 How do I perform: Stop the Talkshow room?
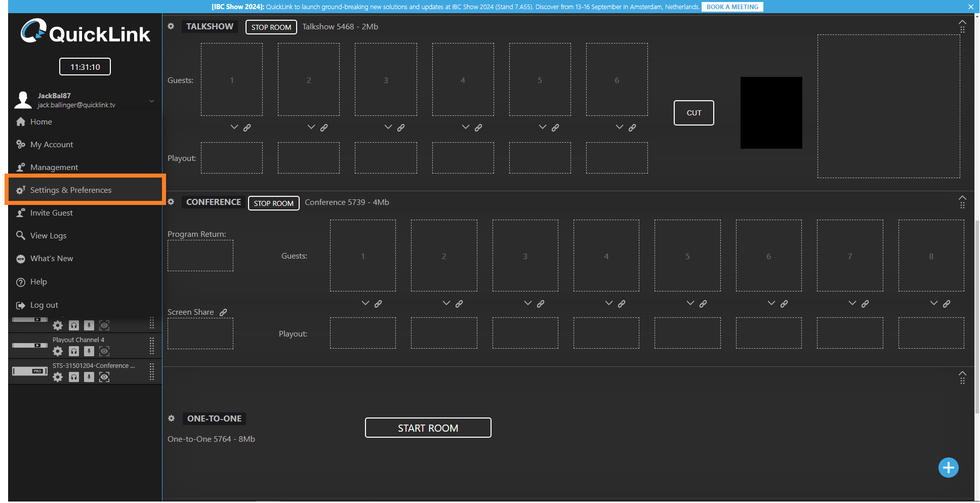click(x=271, y=27)
